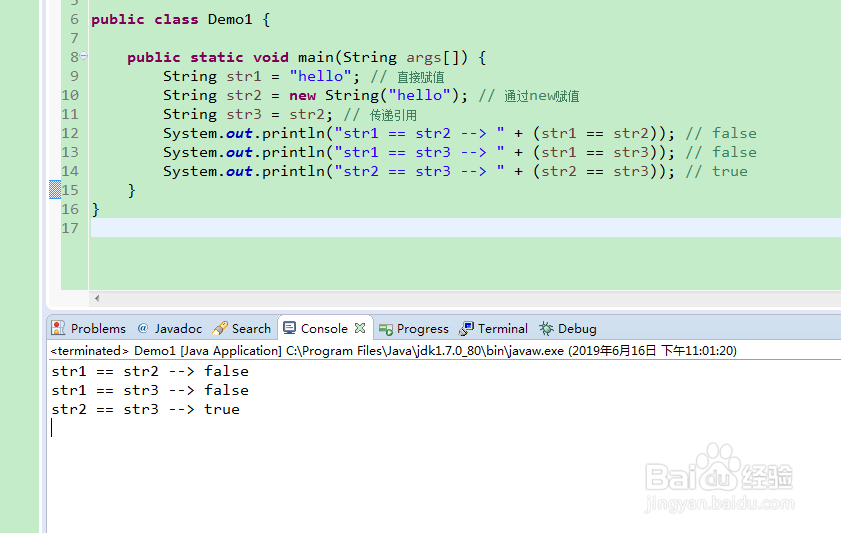The image size is (841, 533).
Task: Click console output "str2 == str3 --> true"
Action: [x=145, y=409]
